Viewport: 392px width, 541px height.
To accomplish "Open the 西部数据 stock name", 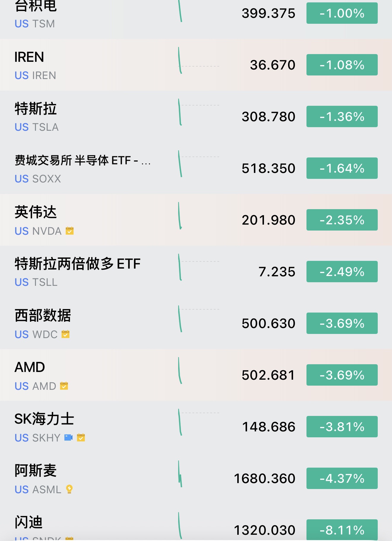I will pos(43,315).
